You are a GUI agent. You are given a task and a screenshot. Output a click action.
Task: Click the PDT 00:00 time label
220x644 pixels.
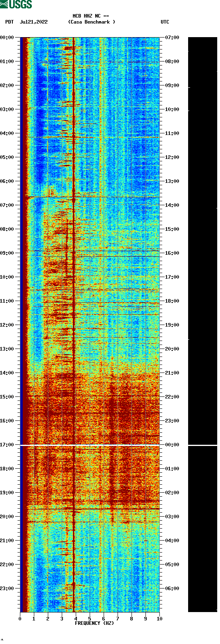(x=7, y=38)
